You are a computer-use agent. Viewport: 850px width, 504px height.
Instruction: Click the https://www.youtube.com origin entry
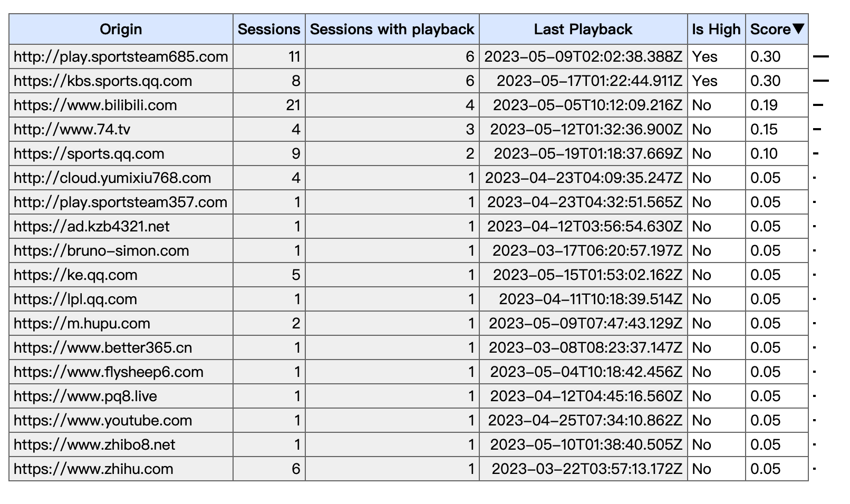click(103, 421)
